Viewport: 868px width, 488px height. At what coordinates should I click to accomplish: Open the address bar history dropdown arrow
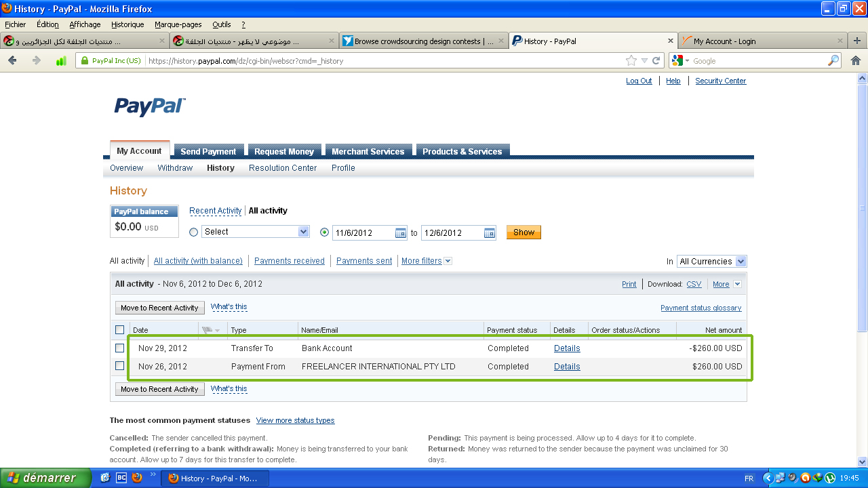644,60
